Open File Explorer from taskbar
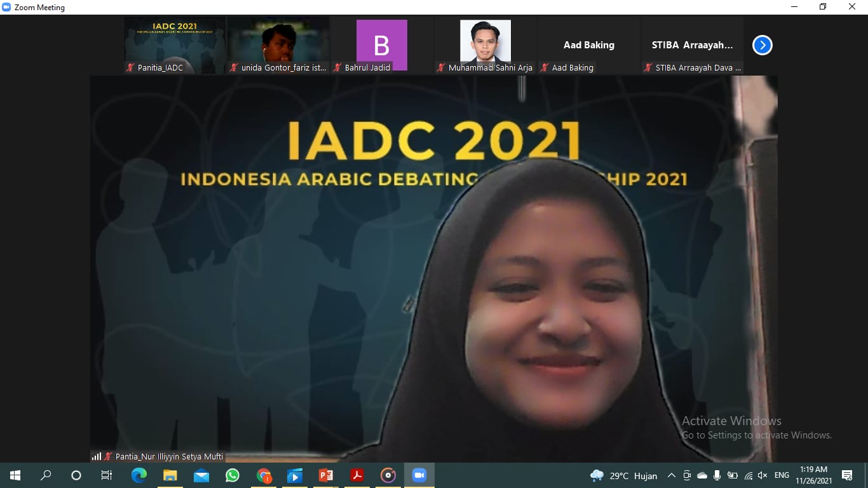 (170, 475)
